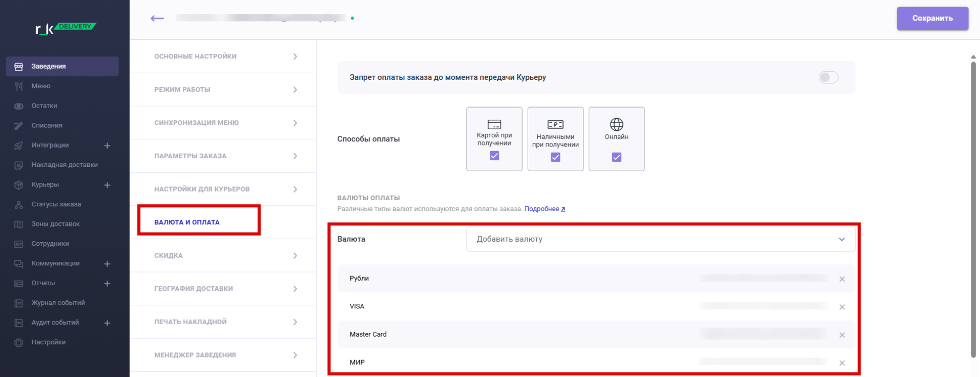Viewport: 980px width, 377px height.
Task: Delete the VISA currency row
Action: (842, 307)
